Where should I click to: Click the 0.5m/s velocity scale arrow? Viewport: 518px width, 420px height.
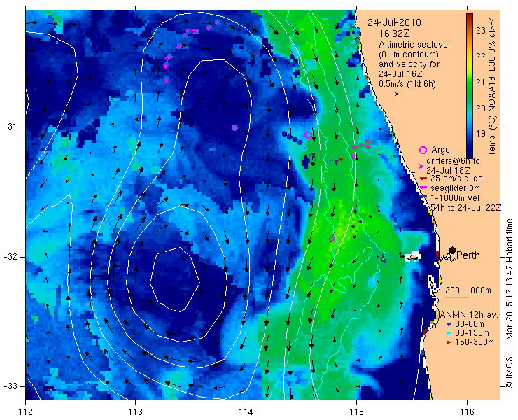[393, 94]
